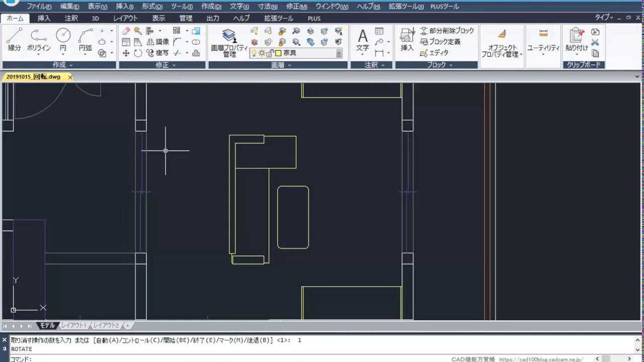Pick the eraser tool in 修正 panel

[x=126, y=31]
